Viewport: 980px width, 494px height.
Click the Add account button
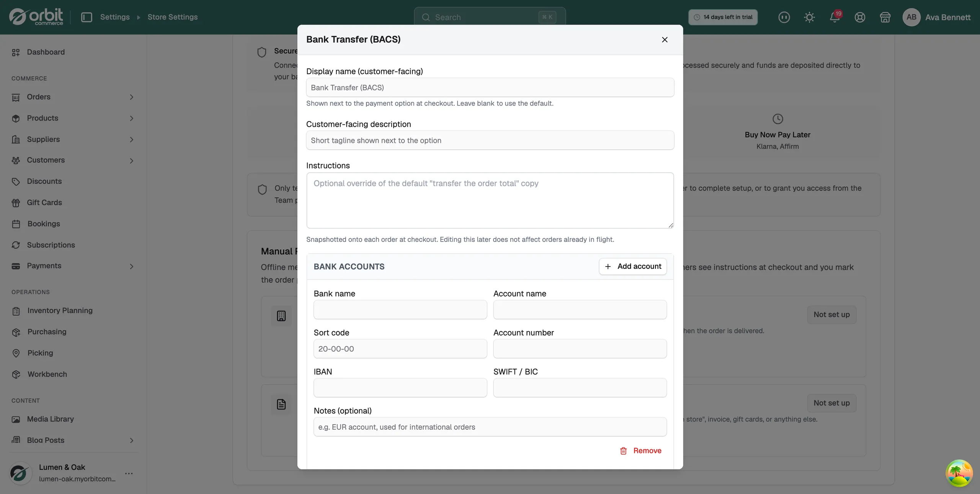(x=633, y=266)
